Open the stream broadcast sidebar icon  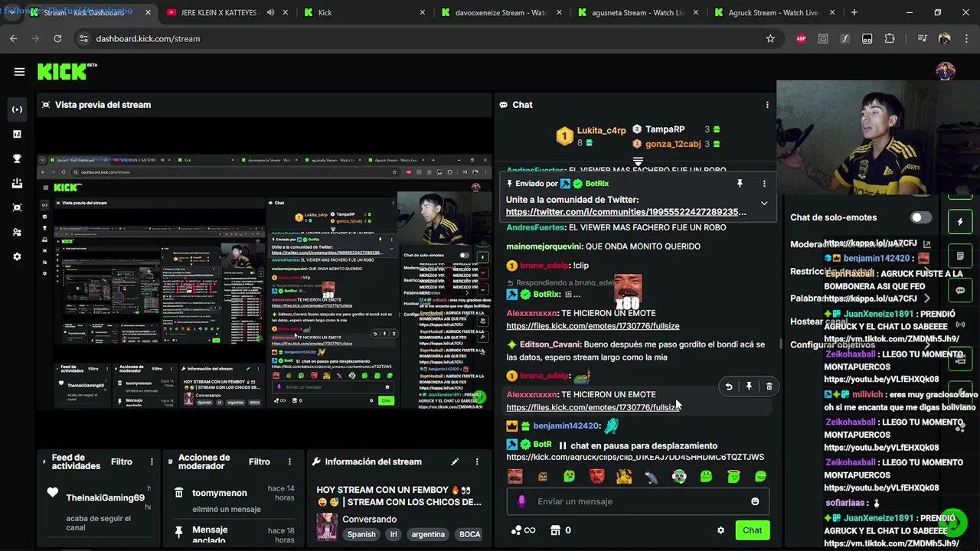[x=17, y=109]
